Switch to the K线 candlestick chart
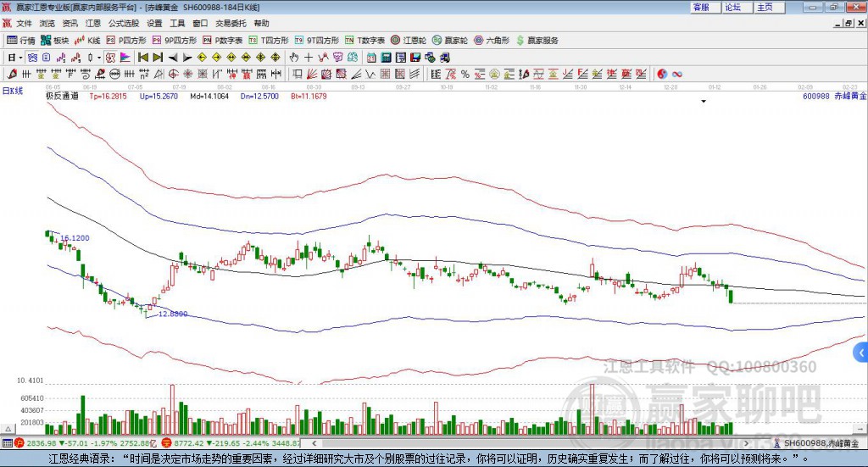Screen dimensions: 868x467 click(87, 41)
